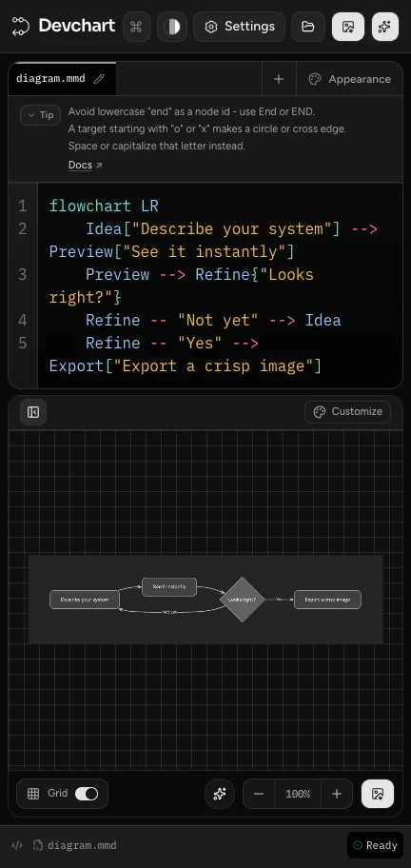Zoom out with the minus button
The image size is (411, 868).
259,794
